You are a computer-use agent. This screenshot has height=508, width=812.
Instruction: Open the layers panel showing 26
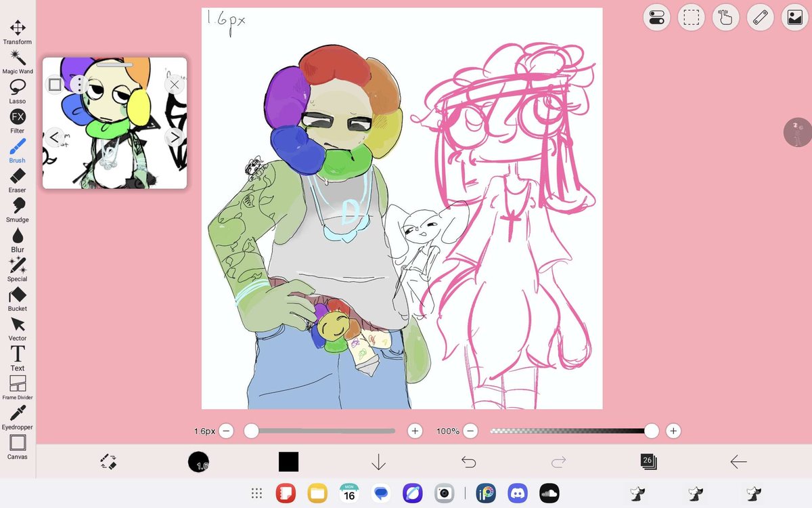648,462
